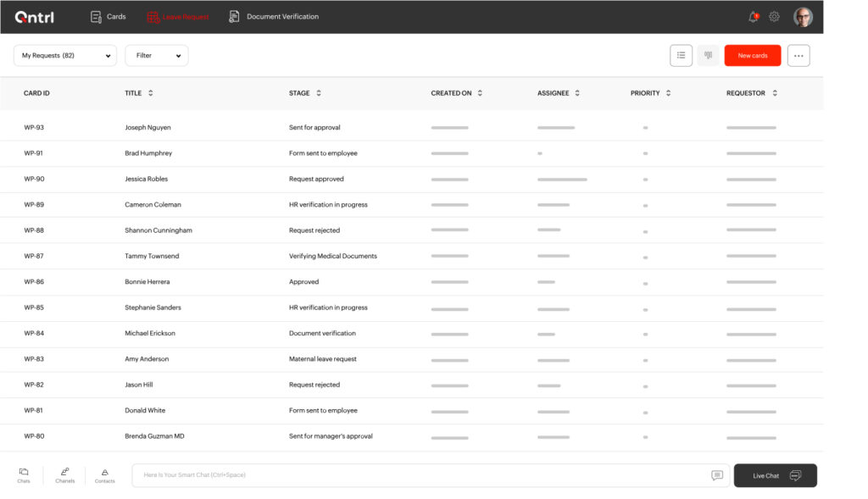Image resolution: width=868 pixels, height=499 pixels.
Task: Open the notifications bell
Action: 751,15
